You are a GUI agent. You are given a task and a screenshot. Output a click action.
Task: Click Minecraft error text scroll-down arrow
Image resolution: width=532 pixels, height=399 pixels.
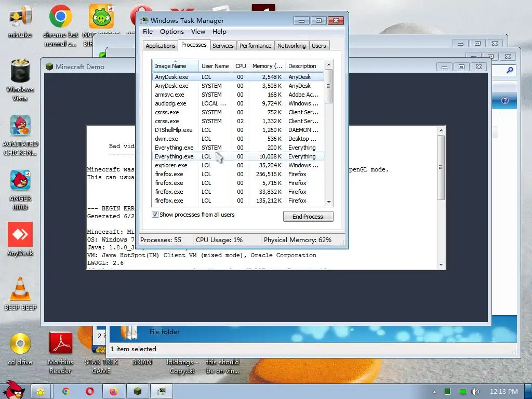pos(441,264)
